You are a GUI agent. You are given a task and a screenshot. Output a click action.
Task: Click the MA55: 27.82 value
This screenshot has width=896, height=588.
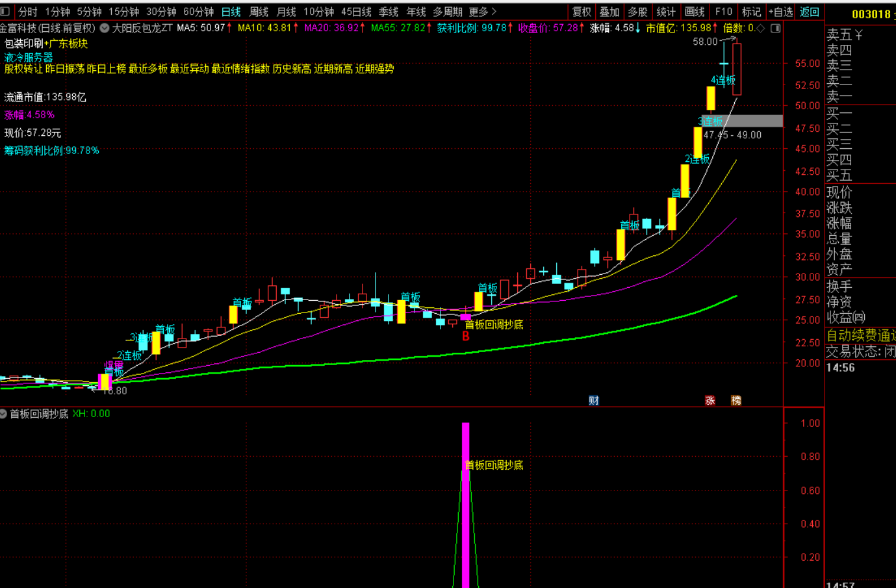pyautogui.click(x=398, y=29)
